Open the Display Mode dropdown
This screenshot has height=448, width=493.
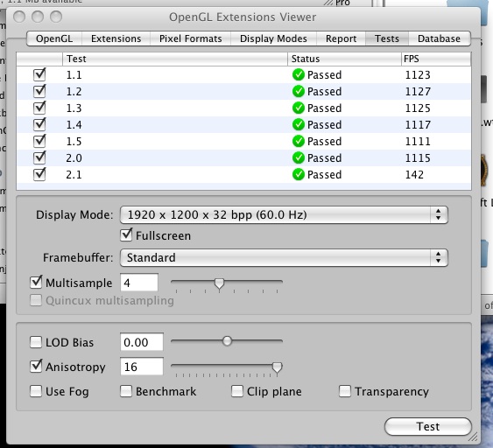[284, 215]
